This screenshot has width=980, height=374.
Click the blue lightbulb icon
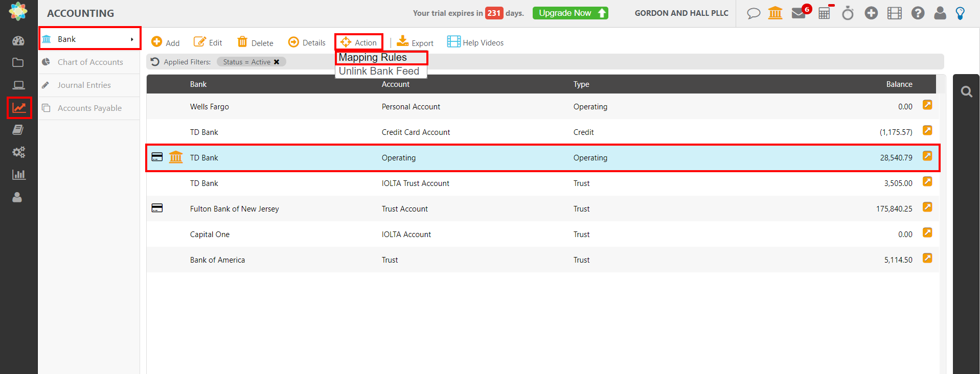(x=960, y=13)
